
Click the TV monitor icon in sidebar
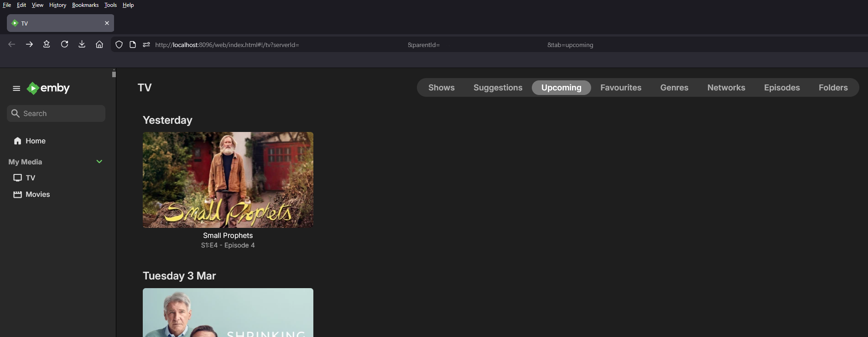point(18,178)
